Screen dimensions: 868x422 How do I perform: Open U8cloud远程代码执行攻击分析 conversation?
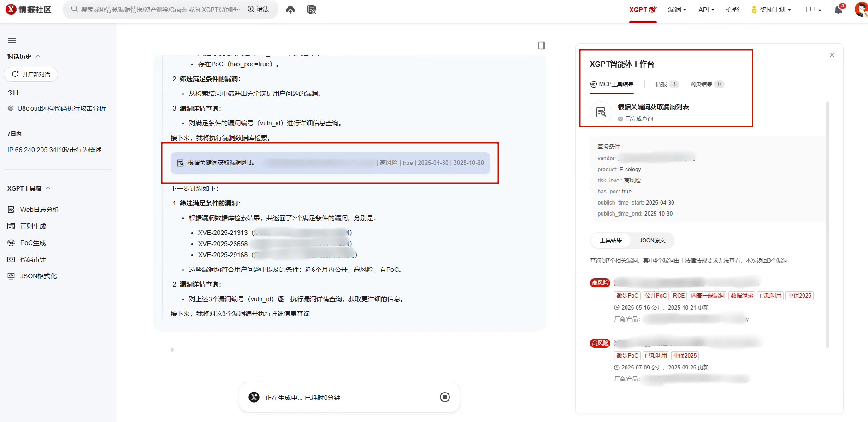coord(61,108)
